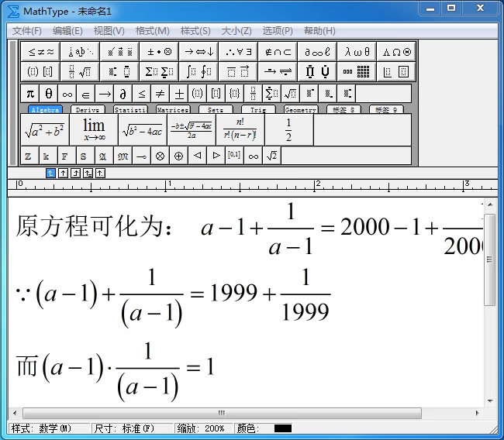Image resolution: width=504 pixels, height=440 pixels.
Task: Click the horizontal scrollbar thumb
Action: (222, 413)
